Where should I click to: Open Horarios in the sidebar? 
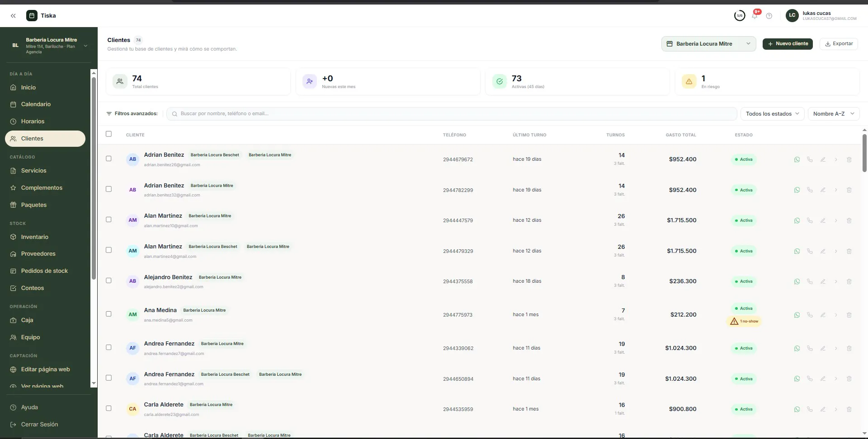(x=45, y=121)
